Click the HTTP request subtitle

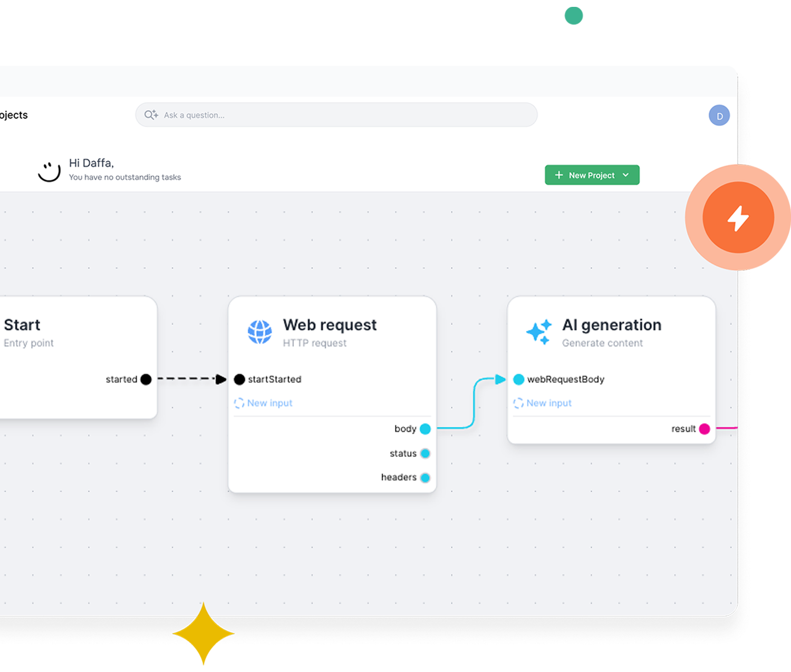(x=315, y=343)
